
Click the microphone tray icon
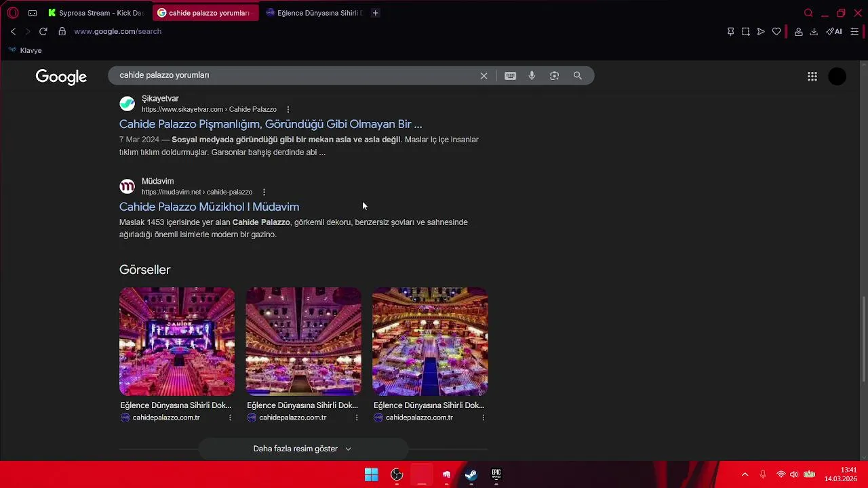[x=763, y=474]
